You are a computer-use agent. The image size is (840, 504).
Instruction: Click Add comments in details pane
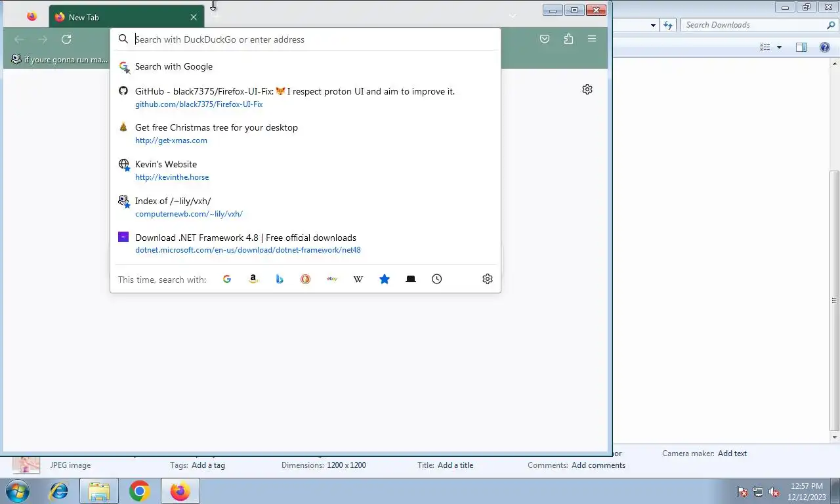tap(598, 465)
